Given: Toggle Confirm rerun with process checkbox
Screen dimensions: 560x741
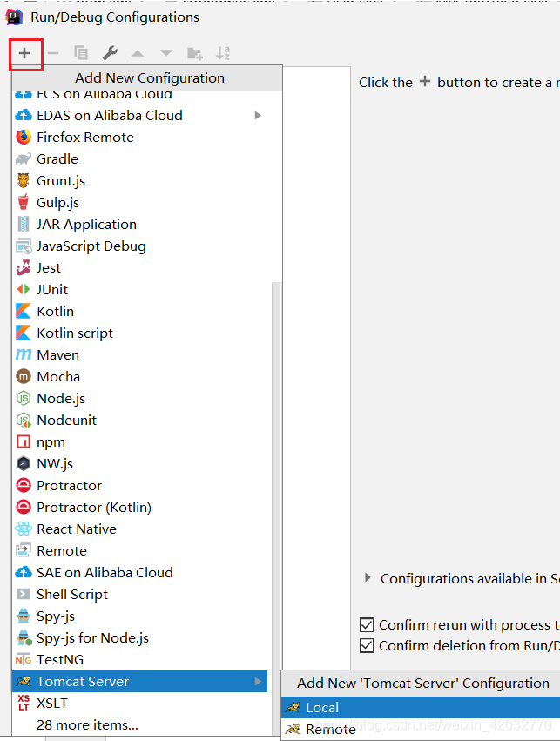Looking at the screenshot, I should [367, 624].
